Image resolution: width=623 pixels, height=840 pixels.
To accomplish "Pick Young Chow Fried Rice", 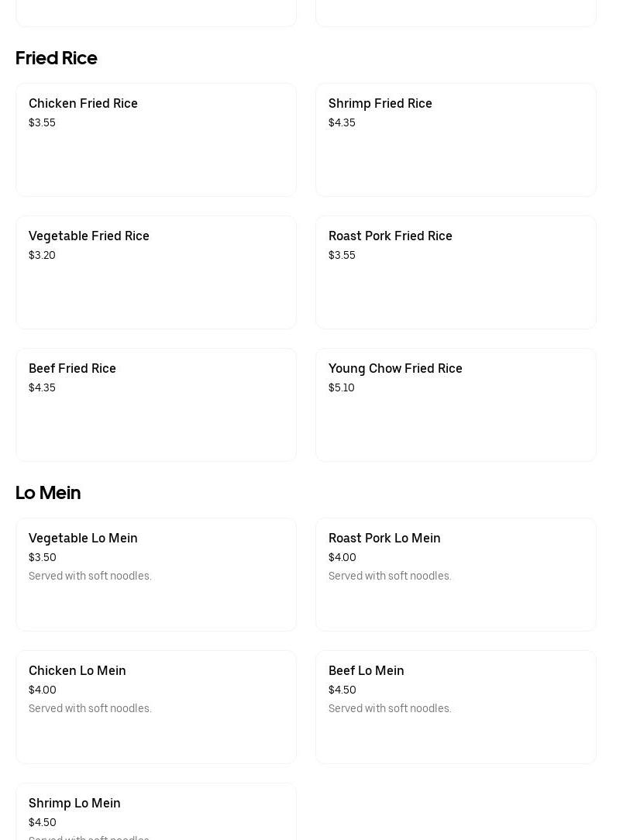I will (x=456, y=405).
